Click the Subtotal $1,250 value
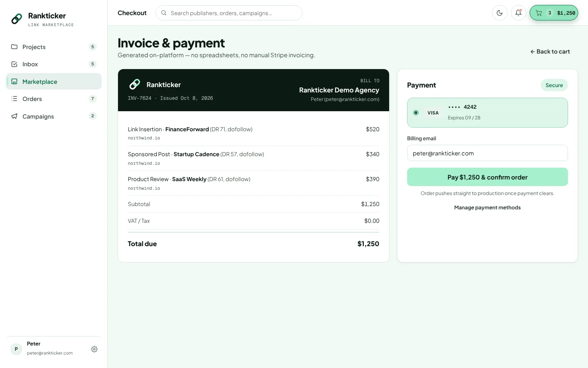 (x=370, y=204)
